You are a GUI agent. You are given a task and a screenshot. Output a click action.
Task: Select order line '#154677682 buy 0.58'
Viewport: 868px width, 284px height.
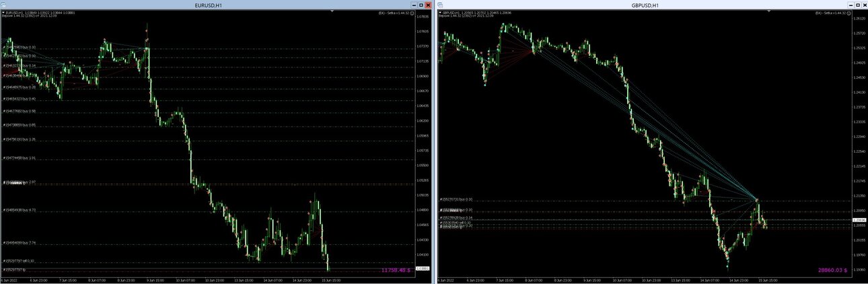point(20,111)
